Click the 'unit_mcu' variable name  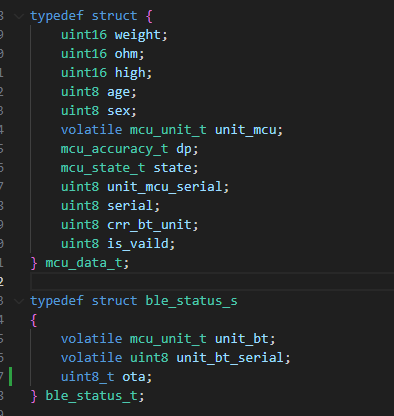point(246,130)
